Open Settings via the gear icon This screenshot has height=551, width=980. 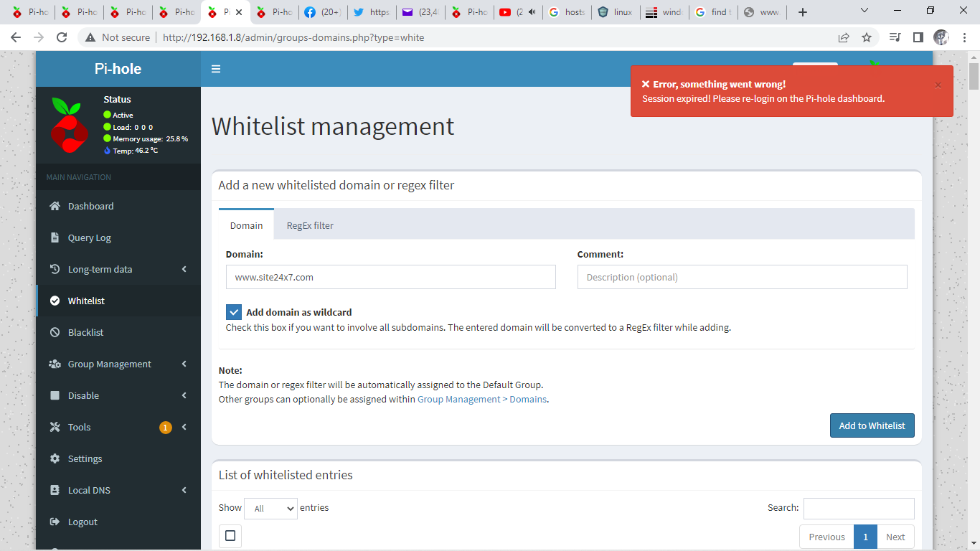(54, 458)
